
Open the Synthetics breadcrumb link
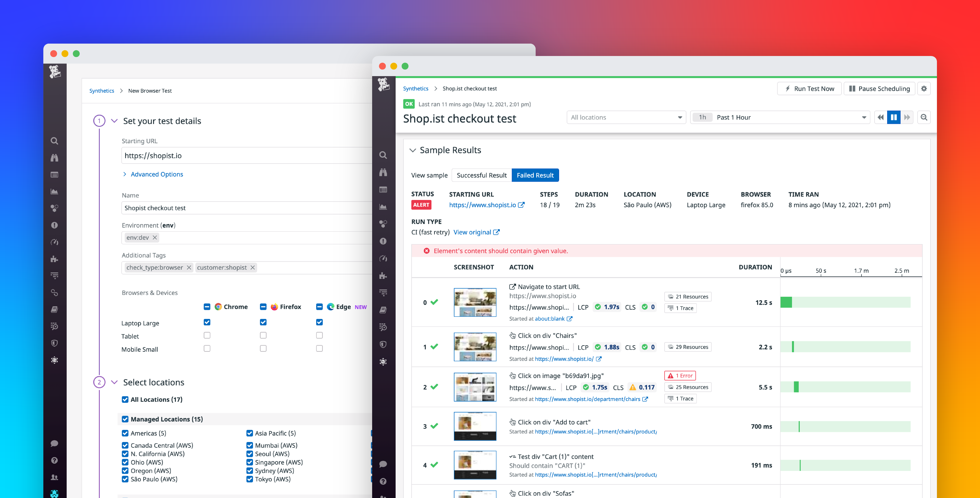415,88
